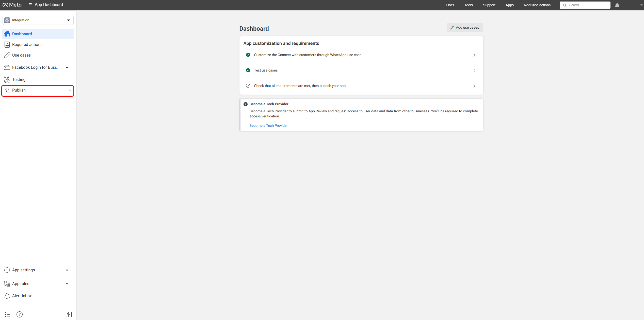Click the App roles badge icon
The image size is (644, 320).
click(7, 284)
